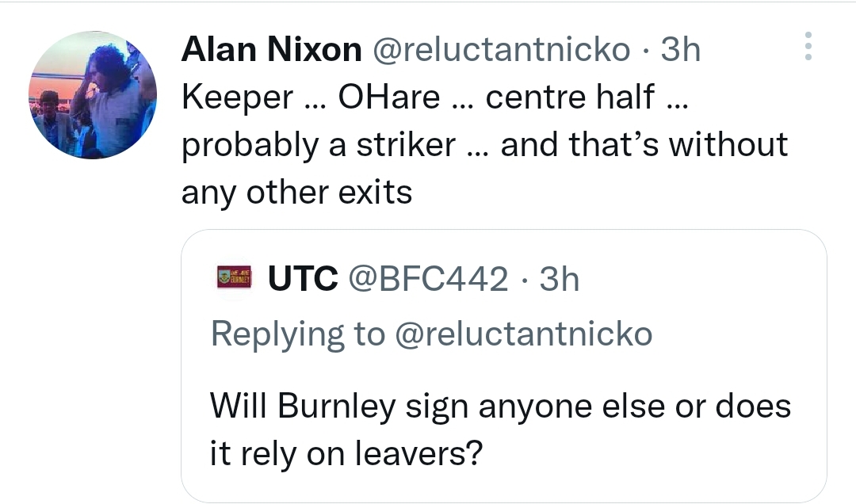Viewport: 856px width, 504px height.
Task: Tap the 'any other exits' tweet line
Action: (x=296, y=193)
